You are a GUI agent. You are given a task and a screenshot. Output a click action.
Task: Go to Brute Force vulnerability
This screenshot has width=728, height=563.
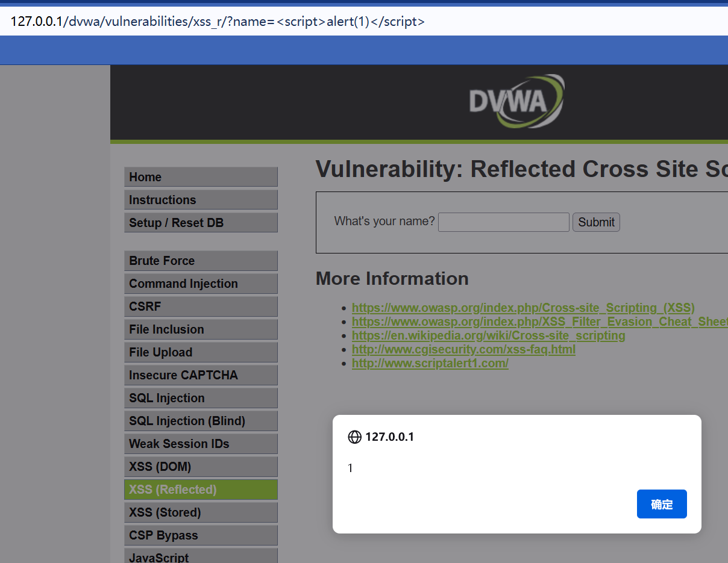201,261
